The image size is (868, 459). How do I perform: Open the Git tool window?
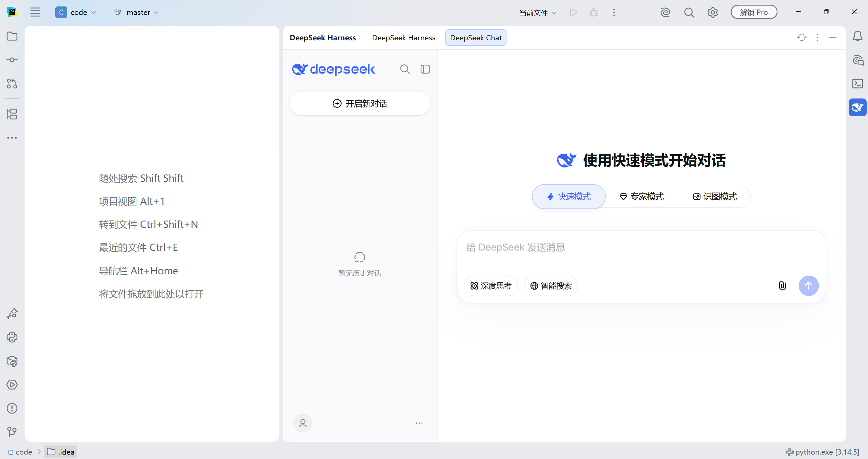pyautogui.click(x=12, y=432)
